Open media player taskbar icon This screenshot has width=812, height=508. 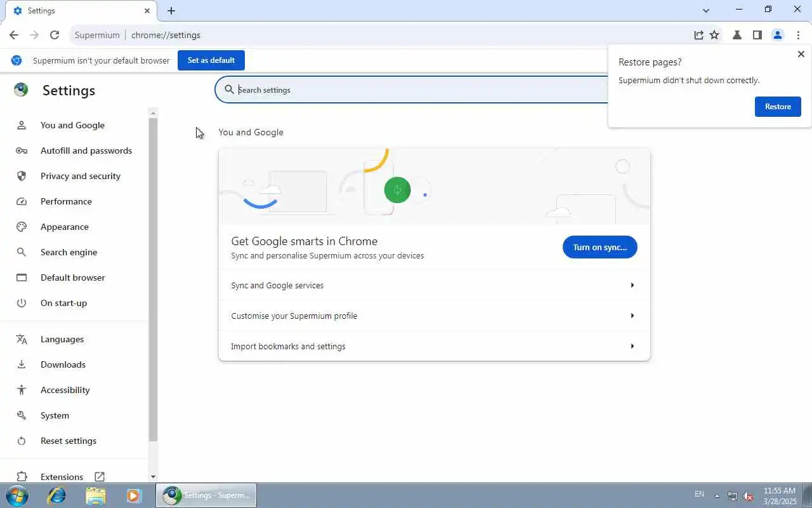133,495
